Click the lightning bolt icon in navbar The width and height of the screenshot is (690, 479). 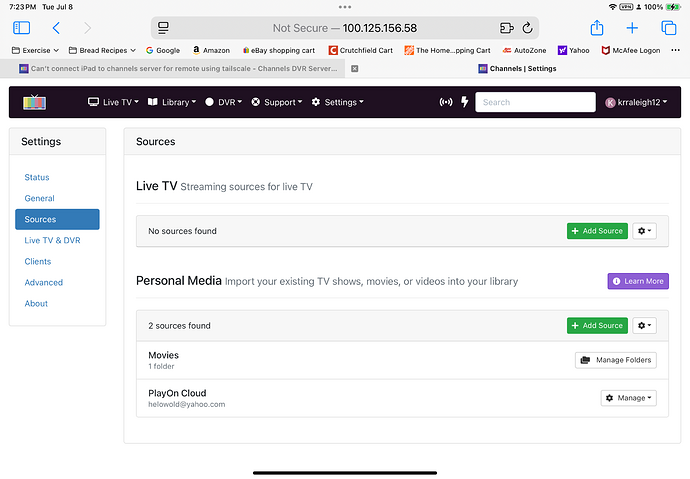pyautogui.click(x=464, y=102)
